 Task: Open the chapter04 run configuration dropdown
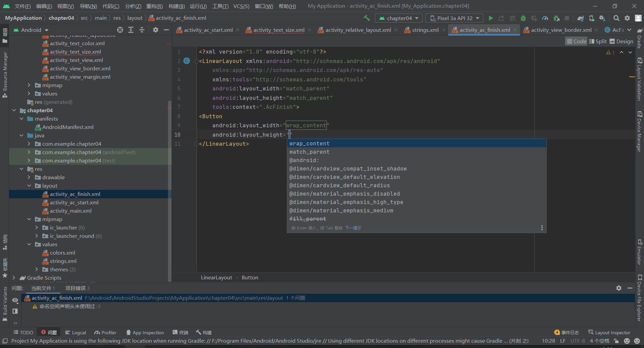(399, 18)
